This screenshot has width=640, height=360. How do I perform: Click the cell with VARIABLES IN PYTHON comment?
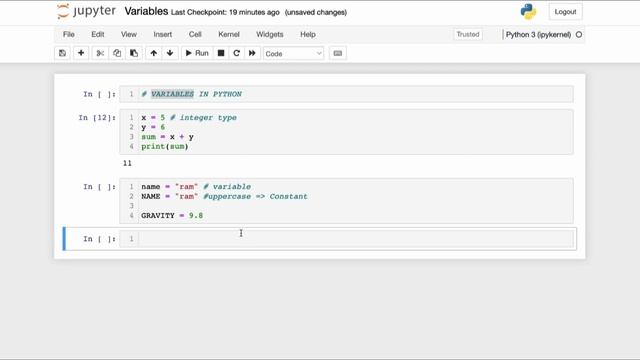pyautogui.click(x=347, y=94)
